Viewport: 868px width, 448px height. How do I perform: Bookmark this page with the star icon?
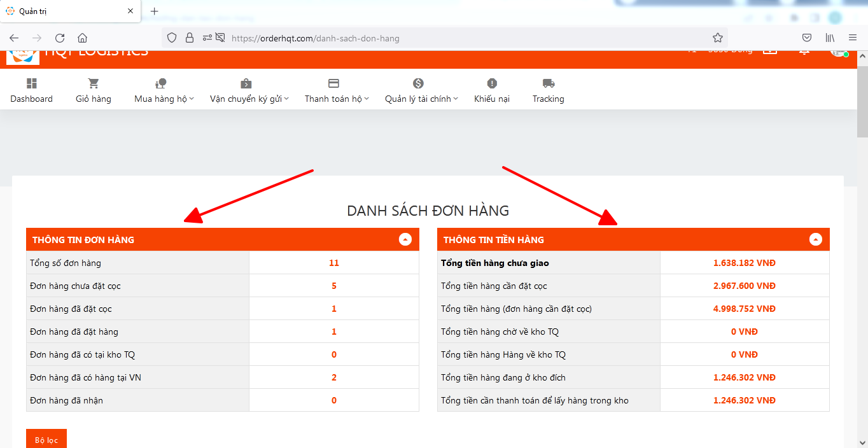[x=717, y=38]
